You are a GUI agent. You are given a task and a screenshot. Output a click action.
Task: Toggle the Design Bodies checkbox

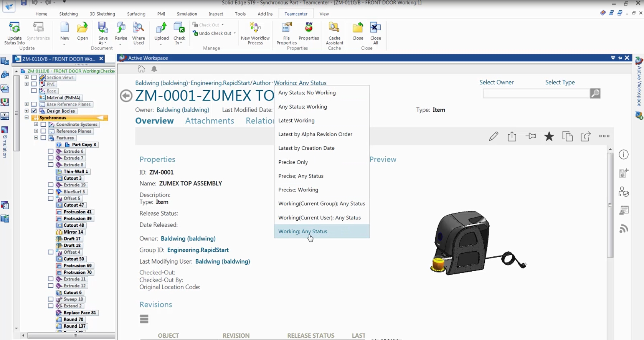[x=34, y=111]
